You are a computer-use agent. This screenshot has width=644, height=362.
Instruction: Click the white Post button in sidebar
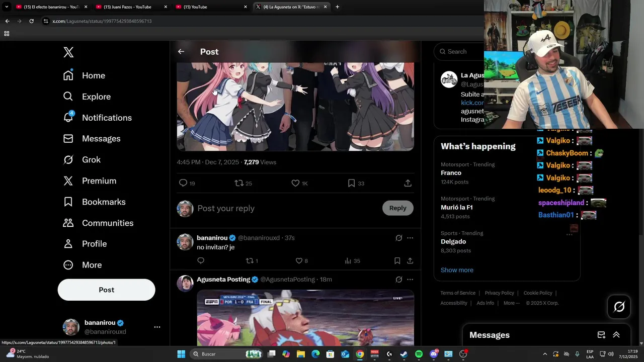pyautogui.click(x=107, y=290)
